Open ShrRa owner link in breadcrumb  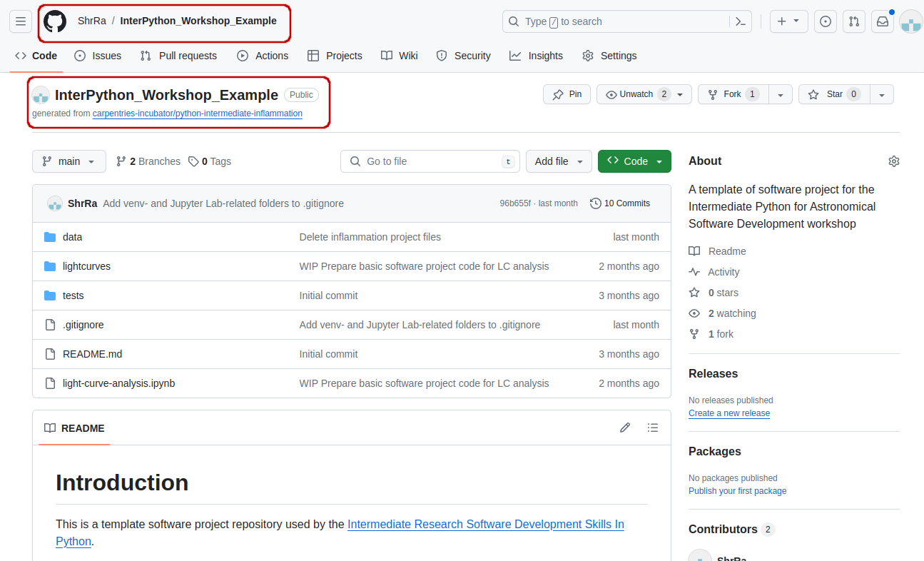(92, 21)
